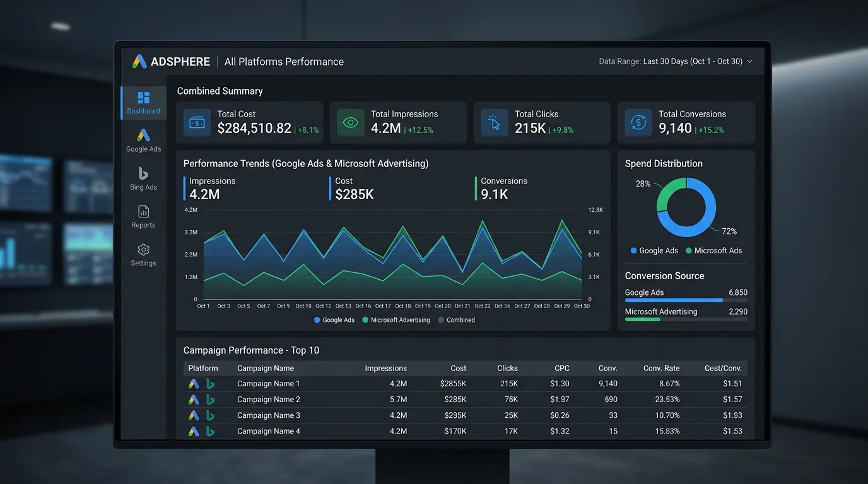Click the Microsoft Advertising conversion source bar
Image resolution: width=868 pixels, height=484 pixels.
click(686, 320)
